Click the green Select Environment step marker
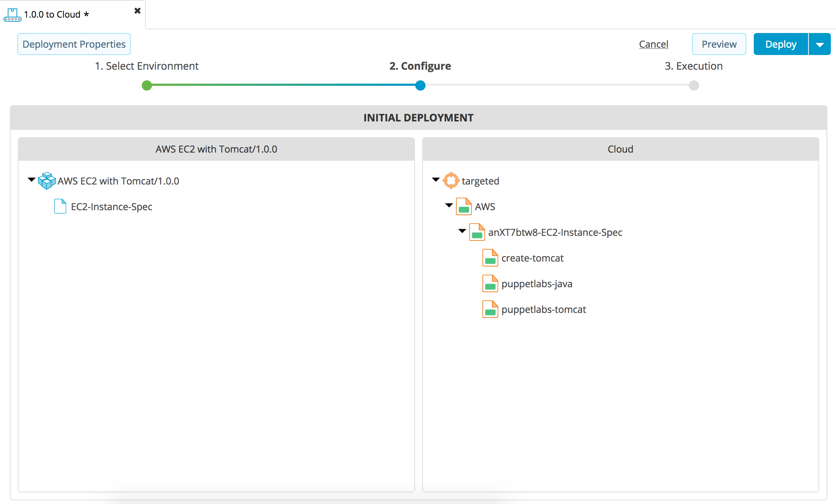The width and height of the screenshot is (836, 504). pos(147,85)
